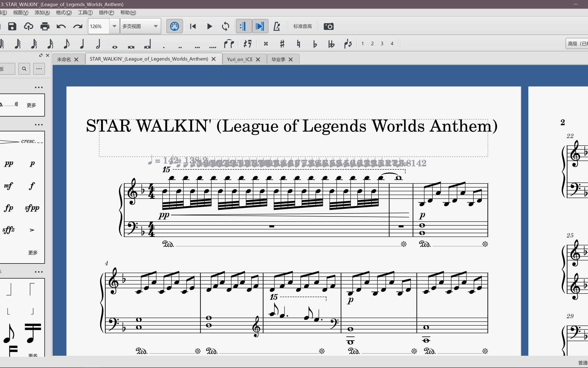Open the 视图(V) menu

21,13
